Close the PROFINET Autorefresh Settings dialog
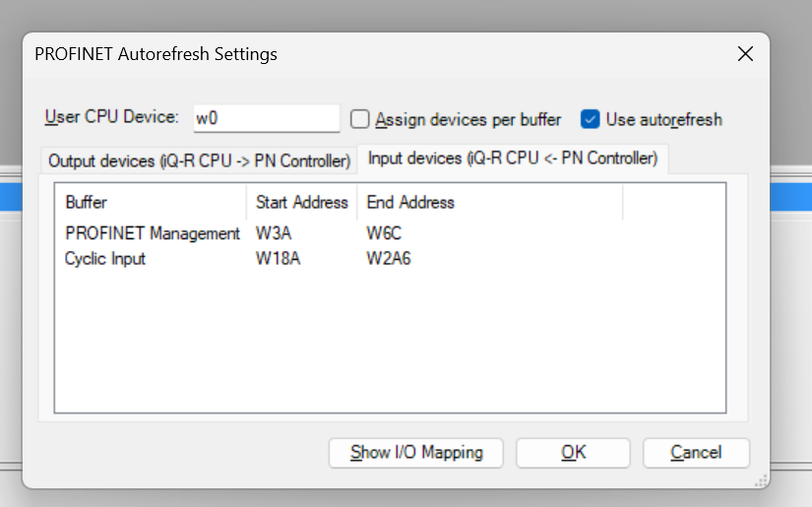The width and height of the screenshot is (812, 507). pyautogui.click(x=745, y=53)
